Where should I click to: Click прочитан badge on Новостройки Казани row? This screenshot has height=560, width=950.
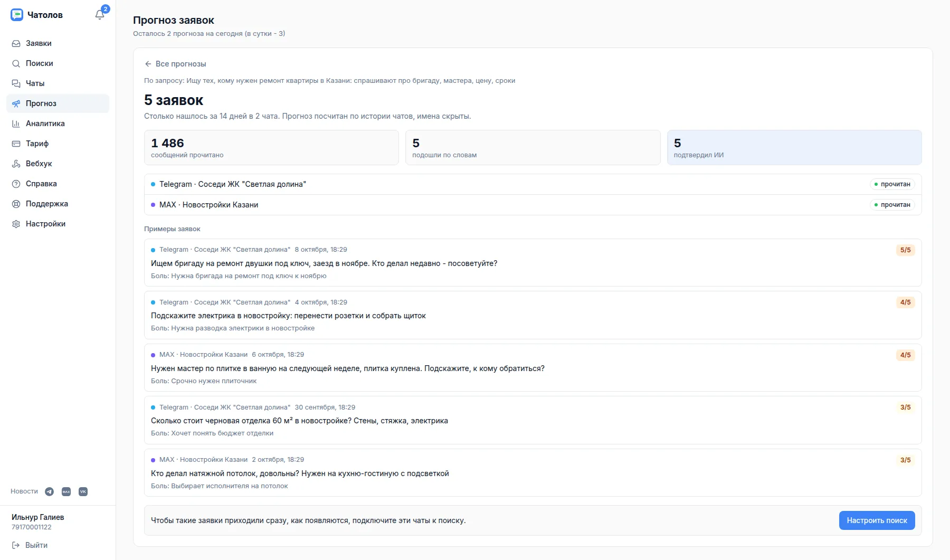892,205
